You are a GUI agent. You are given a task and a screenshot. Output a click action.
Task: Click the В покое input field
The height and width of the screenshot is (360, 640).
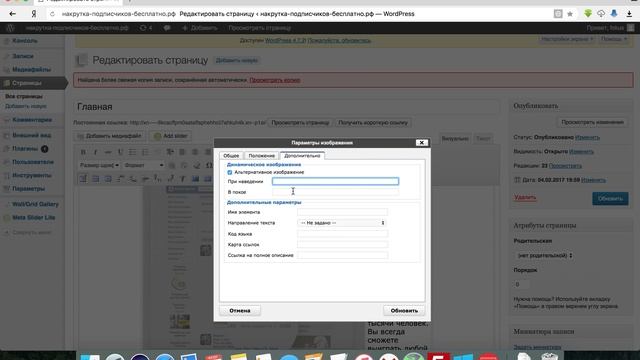[x=335, y=192]
